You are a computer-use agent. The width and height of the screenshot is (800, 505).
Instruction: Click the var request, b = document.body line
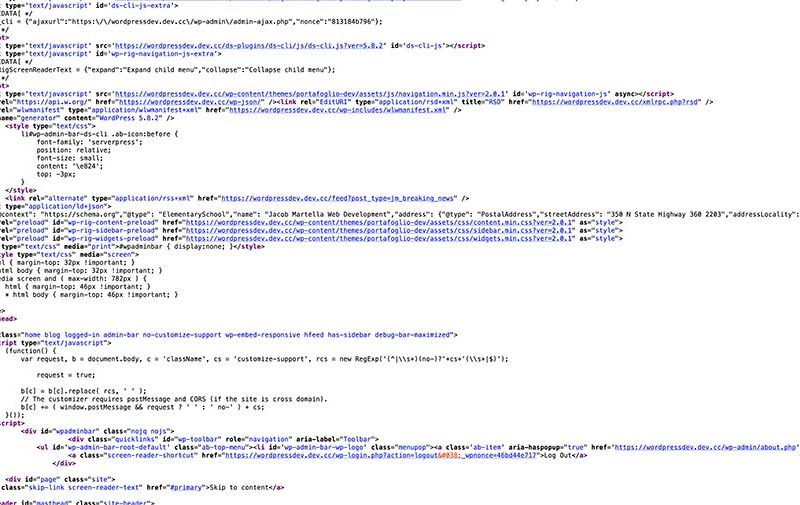pyautogui.click(x=265, y=359)
